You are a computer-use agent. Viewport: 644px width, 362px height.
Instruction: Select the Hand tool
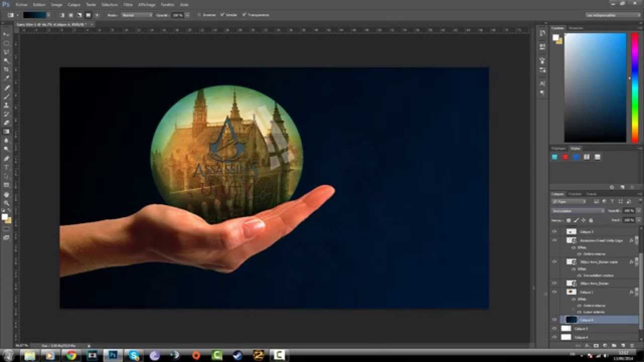pos(7,195)
